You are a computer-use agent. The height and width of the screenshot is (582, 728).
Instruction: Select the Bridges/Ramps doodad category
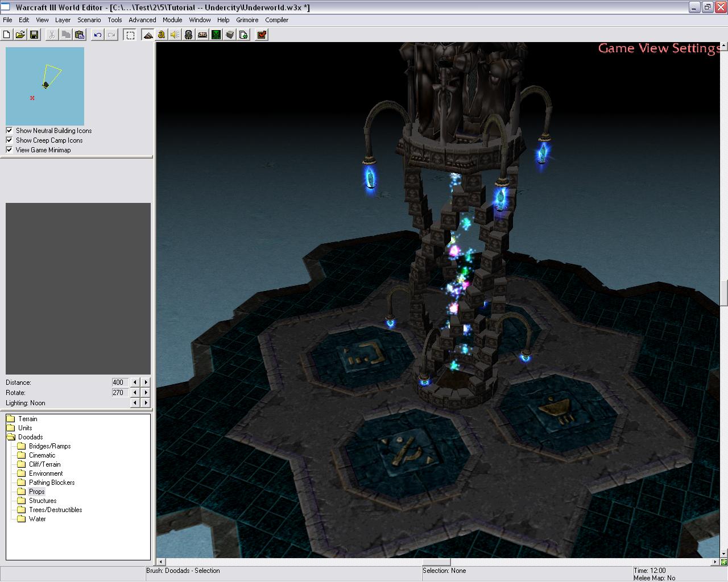tap(50, 446)
